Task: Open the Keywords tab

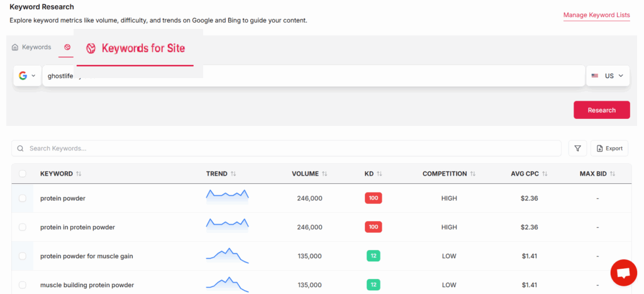Action: click(31, 47)
